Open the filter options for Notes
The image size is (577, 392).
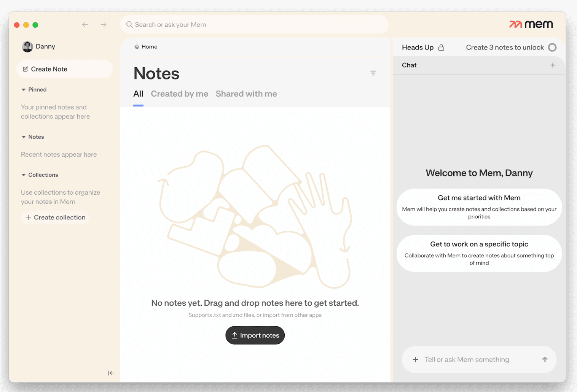tap(373, 73)
